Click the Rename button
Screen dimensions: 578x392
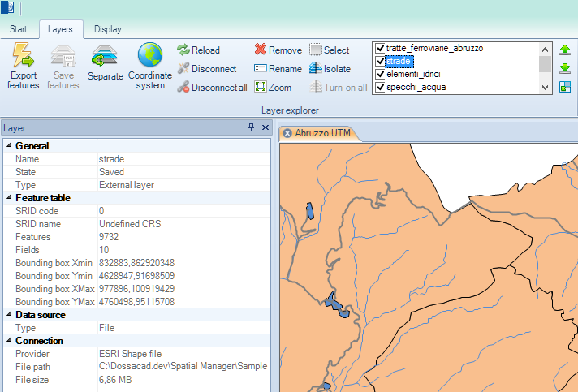pos(278,69)
